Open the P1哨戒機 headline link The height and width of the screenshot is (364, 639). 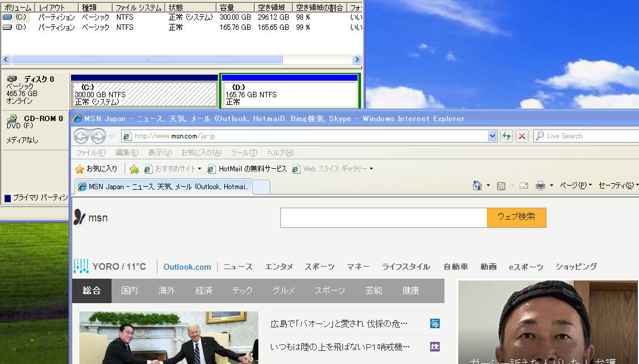[x=340, y=347]
